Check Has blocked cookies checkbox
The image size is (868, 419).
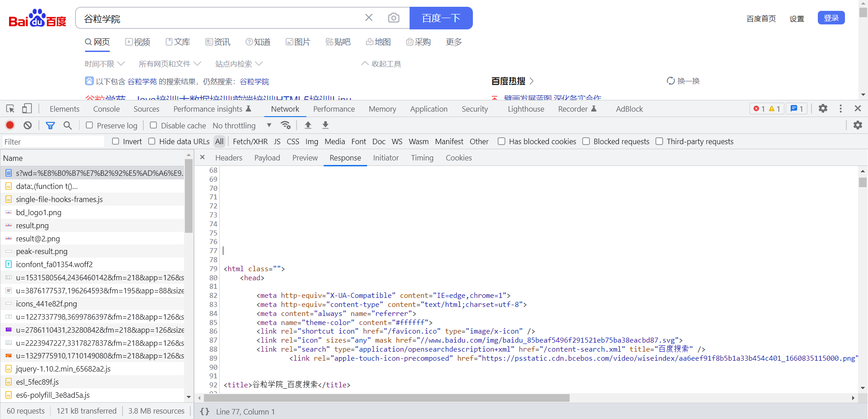click(501, 141)
